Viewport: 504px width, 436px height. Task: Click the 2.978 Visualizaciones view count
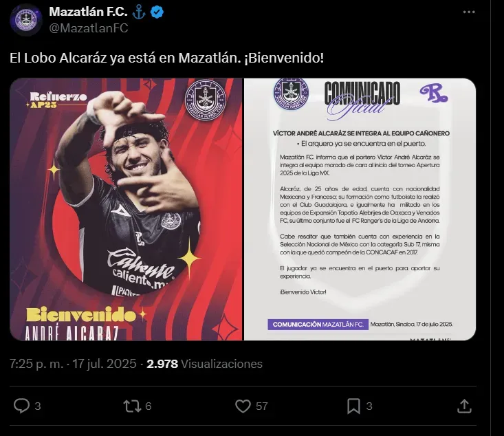coord(204,364)
